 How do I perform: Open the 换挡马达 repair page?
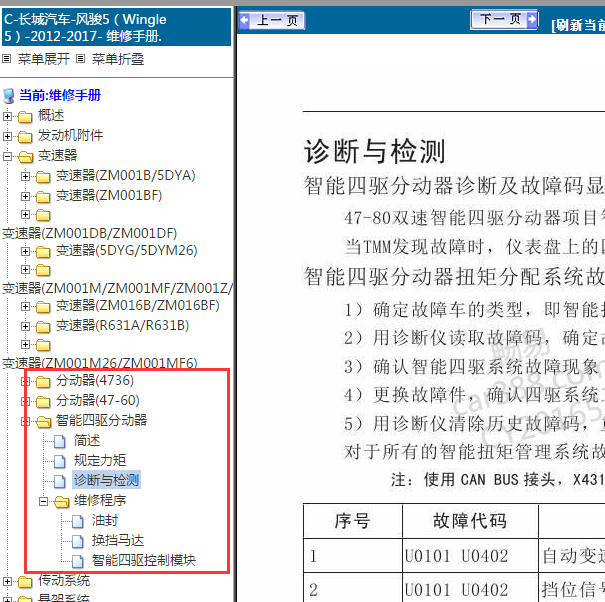pos(118,541)
